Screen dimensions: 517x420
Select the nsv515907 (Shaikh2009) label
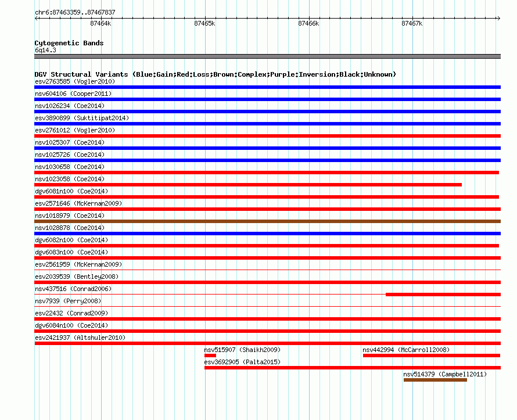point(242,350)
